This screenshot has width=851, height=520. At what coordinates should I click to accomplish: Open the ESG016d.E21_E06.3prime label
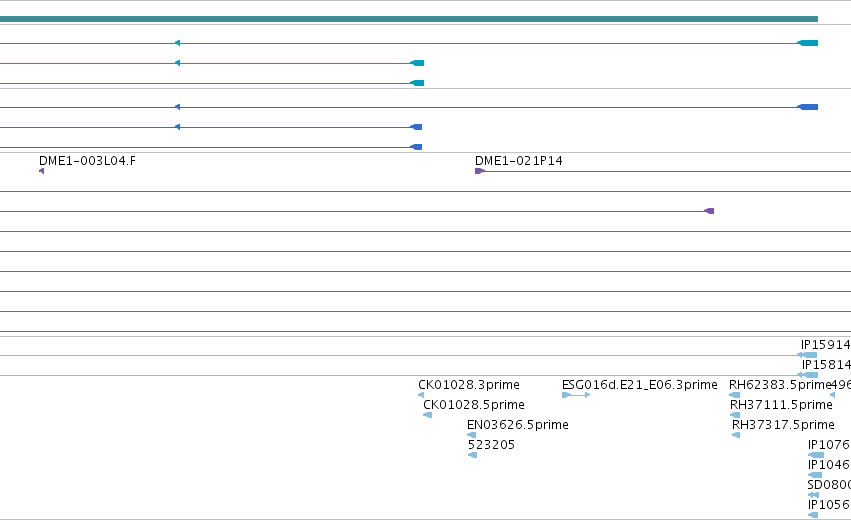[x=640, y=385]
